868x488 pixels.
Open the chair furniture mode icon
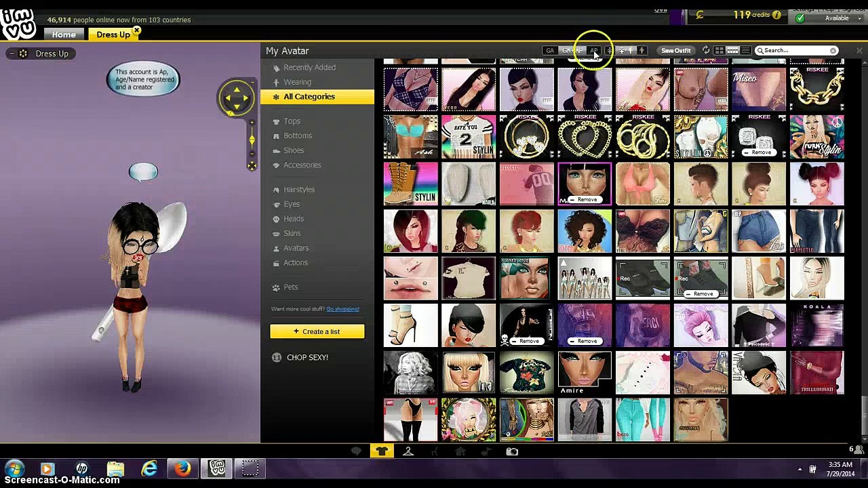point(434,451)
